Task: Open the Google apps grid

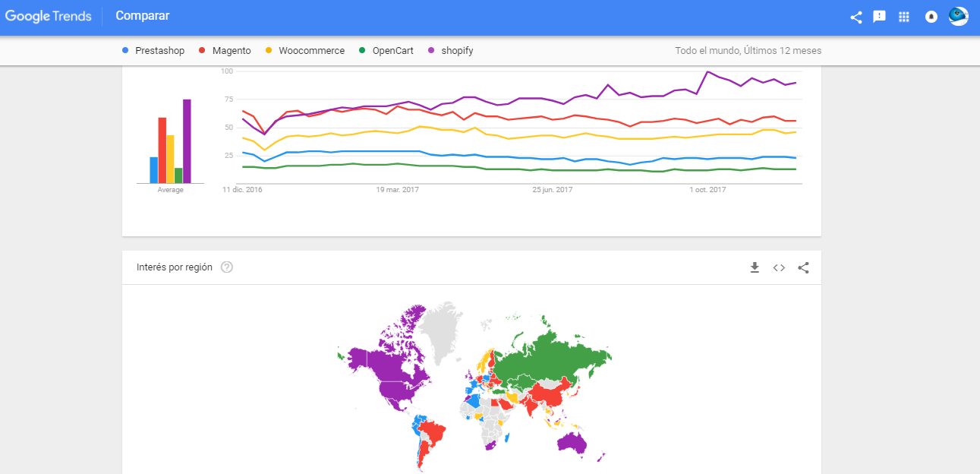Action: [x=903, y=17]
